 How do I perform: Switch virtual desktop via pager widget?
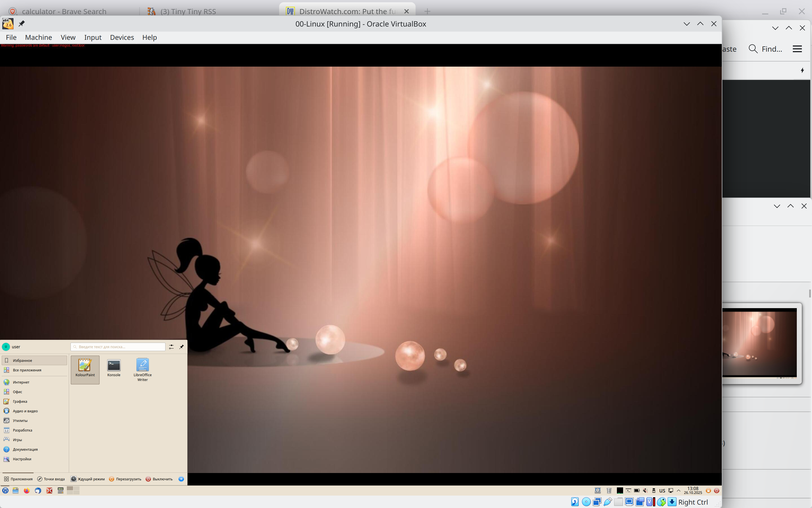pyautogui.click(x=73, y=490)
